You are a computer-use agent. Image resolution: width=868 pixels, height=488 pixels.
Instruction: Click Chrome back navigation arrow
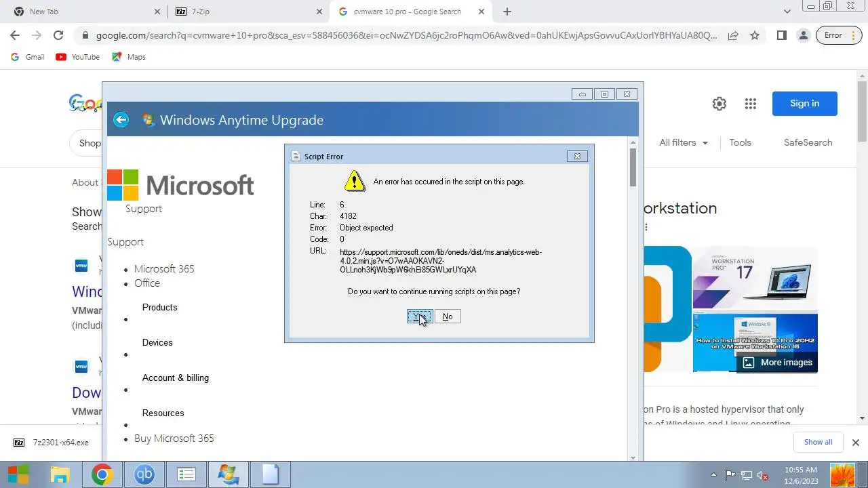[x=15, y=35]
